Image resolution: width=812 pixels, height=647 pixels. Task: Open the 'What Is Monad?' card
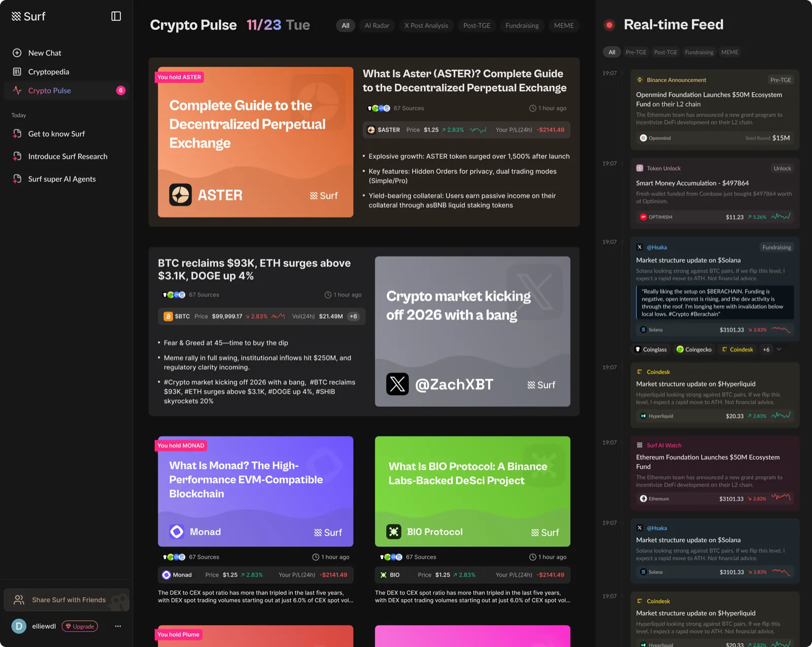(x=256, y=491)
